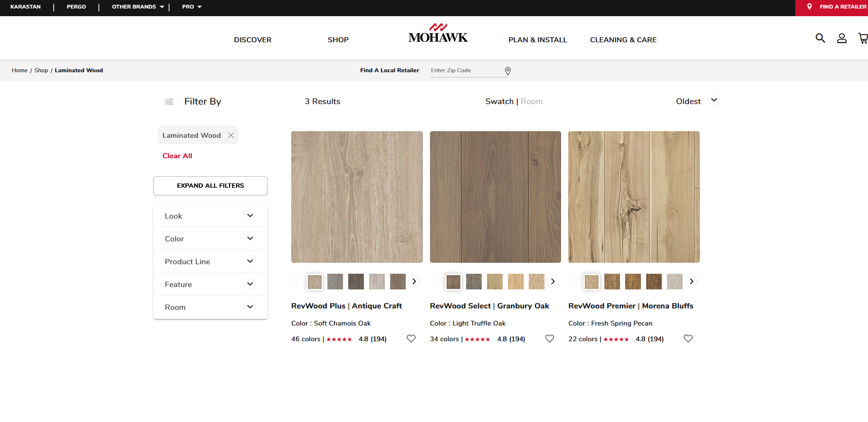
Task: Favorite RevWood Premier Morena Bluffs with heart
Action: pyautogui.click(x=688, y=338)
